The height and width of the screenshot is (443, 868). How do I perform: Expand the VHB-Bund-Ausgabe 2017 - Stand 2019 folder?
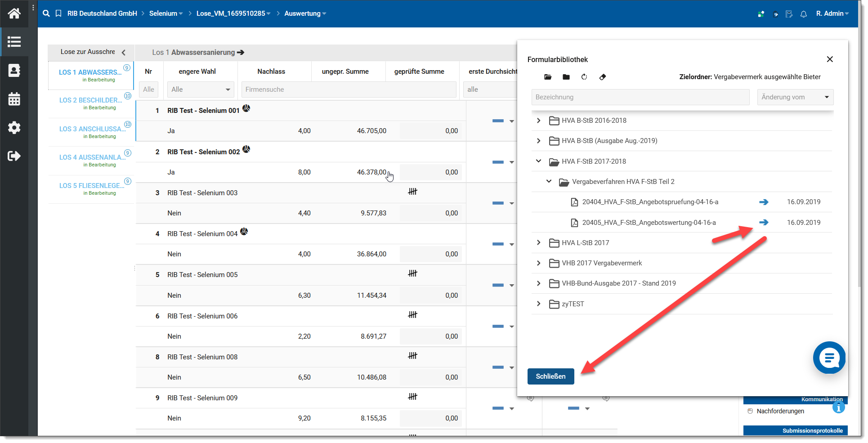point(539,283)
